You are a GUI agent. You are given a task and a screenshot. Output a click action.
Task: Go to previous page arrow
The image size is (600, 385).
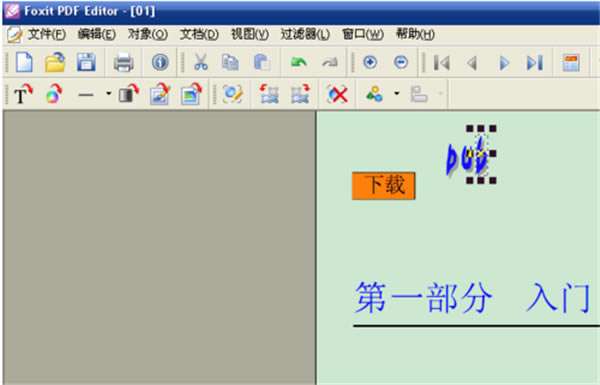coord(473,63)
